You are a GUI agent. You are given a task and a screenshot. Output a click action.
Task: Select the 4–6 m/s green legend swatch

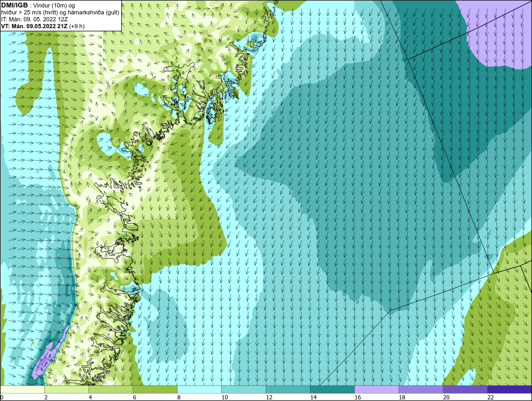pyautogui.click(x=111, y=389)
